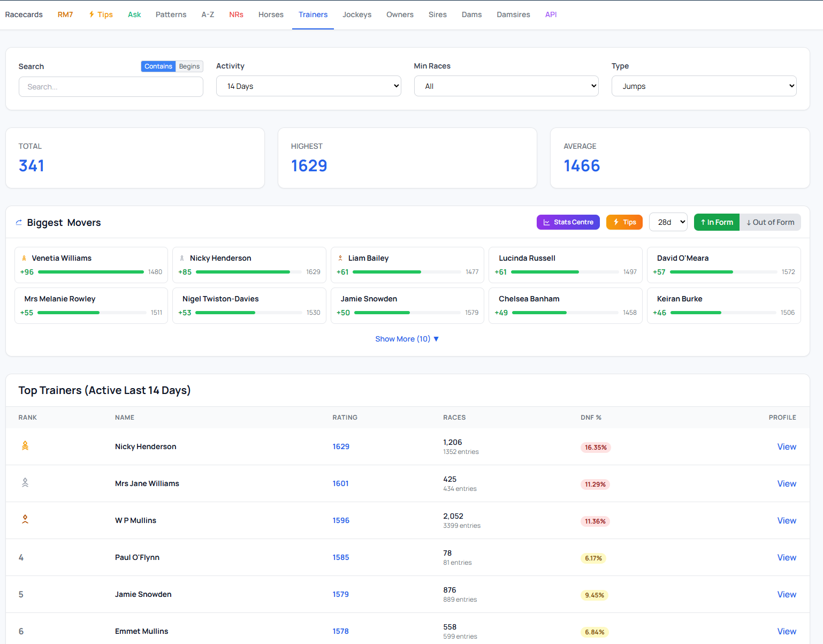
Task: Click Keiran Burke progress bar
Action: [723, 313]
